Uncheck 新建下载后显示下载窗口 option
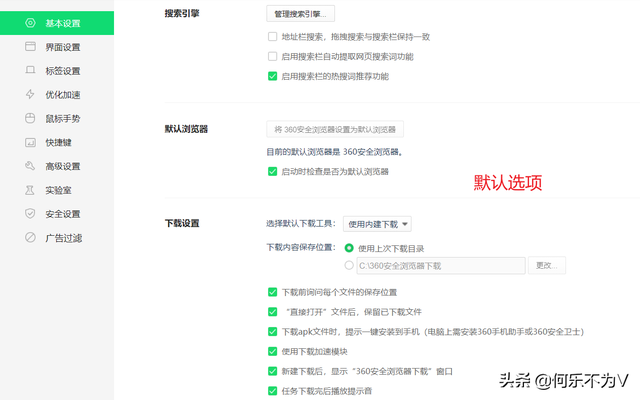Screen dimensions: 640x400 272,371
